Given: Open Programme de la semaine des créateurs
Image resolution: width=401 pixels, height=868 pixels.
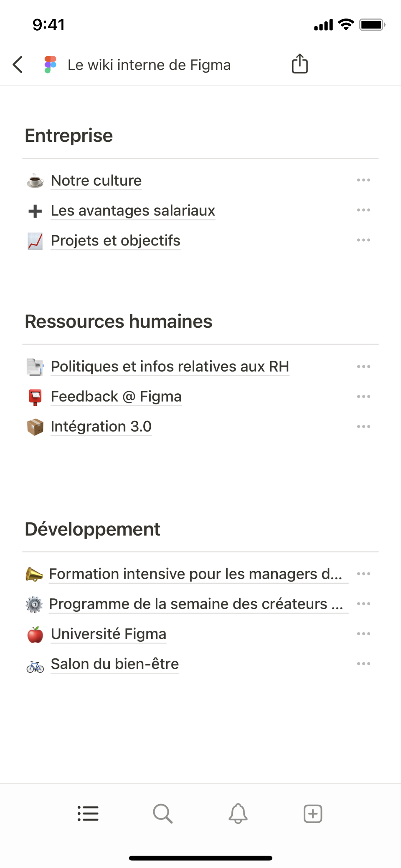Looking at the screenshot, I should (x=195, y=604).
